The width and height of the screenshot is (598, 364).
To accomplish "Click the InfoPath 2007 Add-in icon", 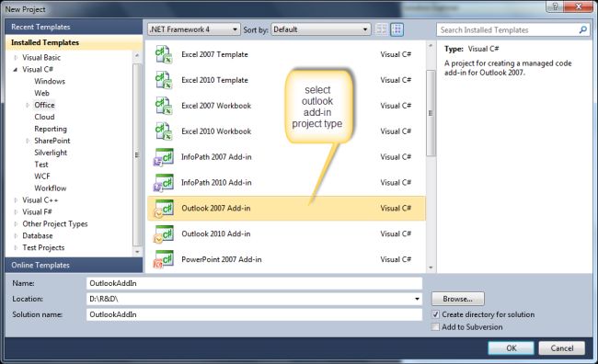I will 164,157.
